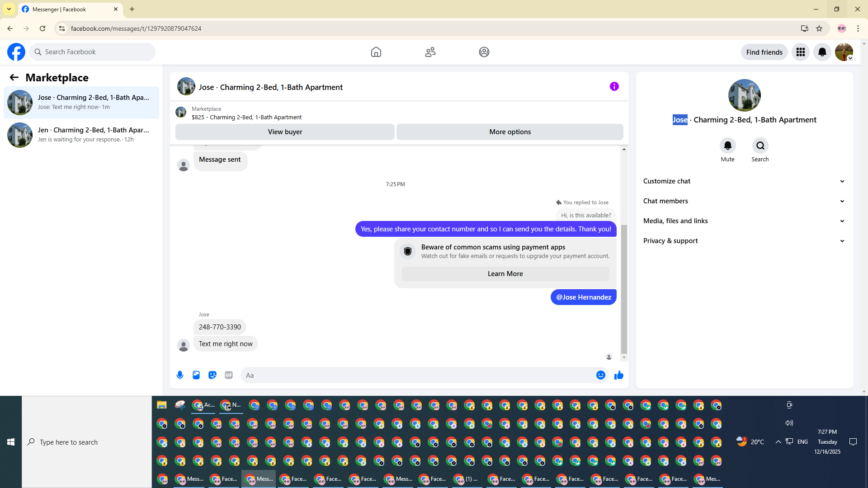Select the Jen apartment conversation

tap(81, 135)
